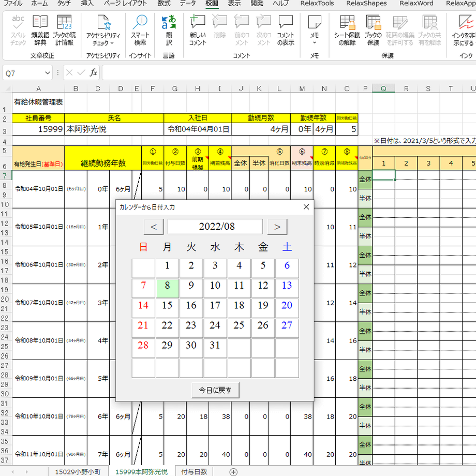The image size is (476, 476).
Task: Pick day 15 in the calendar
Action: [x=167, y=308]
